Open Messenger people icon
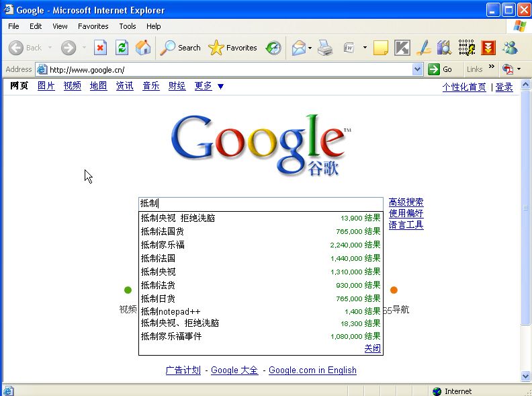 [x=510, y=48]
